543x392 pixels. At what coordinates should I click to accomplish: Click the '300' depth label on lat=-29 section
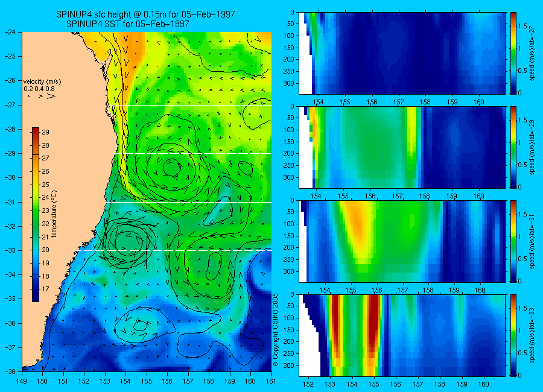coord(289,177)
